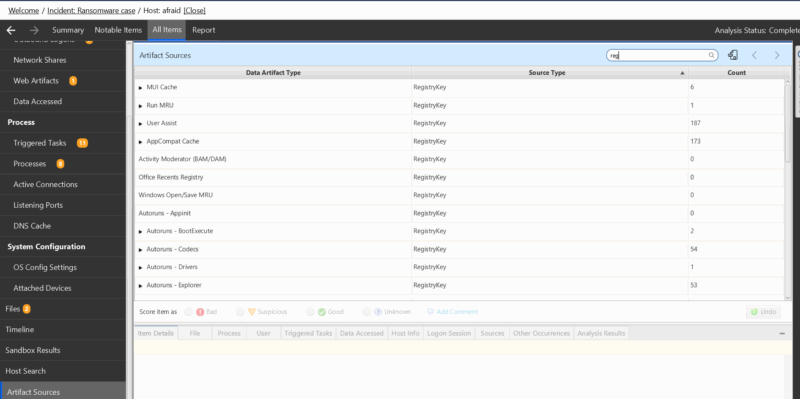The image size is (800, 399).
Task: Click the magnifier icon in search box
Action: 711,55
